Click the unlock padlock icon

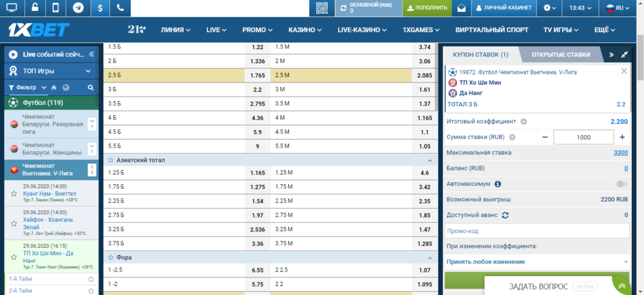34,8
